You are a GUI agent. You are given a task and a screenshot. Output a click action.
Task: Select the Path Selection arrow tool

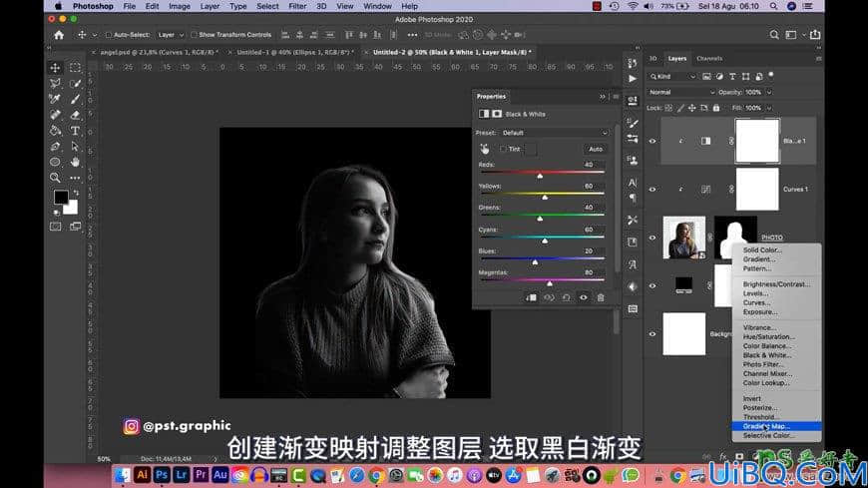click(x=75, y=147)
